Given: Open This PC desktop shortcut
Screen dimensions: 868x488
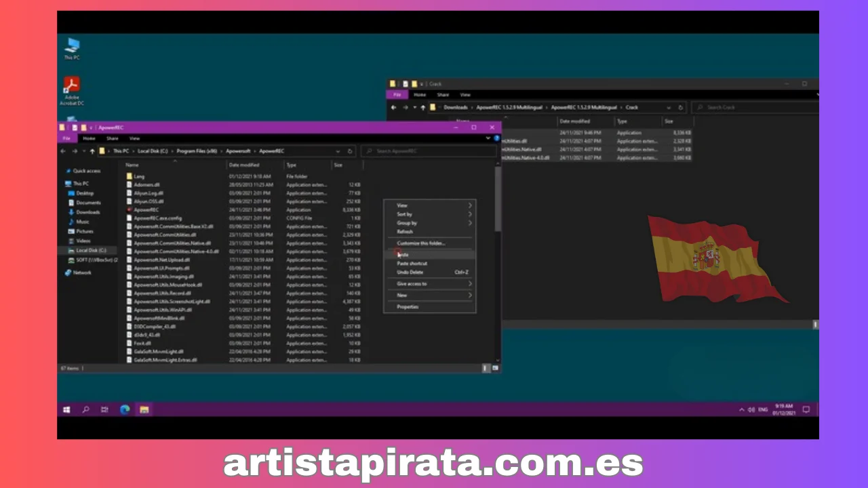Looking at the screenshot, I should click(x=72, y=49).
